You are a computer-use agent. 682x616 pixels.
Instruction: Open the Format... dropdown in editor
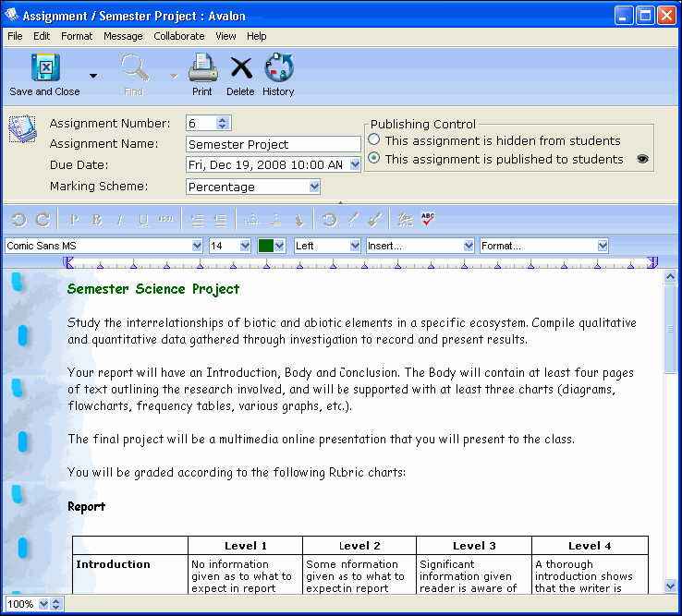point(603,246)
